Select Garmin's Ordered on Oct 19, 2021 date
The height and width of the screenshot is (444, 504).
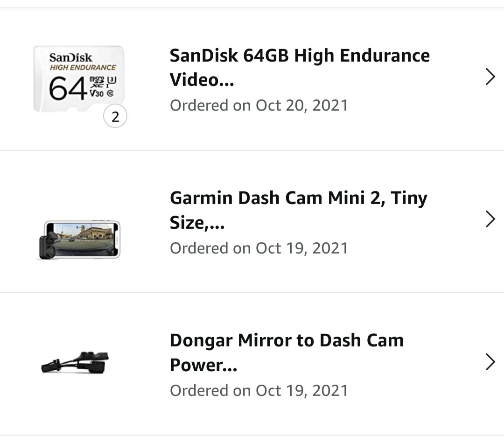click(x=259, y=248)
